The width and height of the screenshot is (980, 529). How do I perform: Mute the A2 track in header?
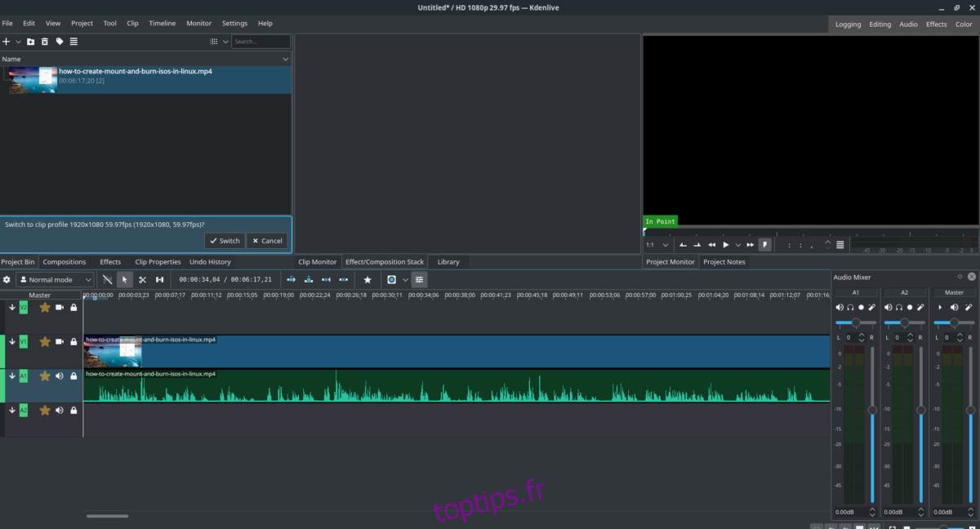pos(60,411)
